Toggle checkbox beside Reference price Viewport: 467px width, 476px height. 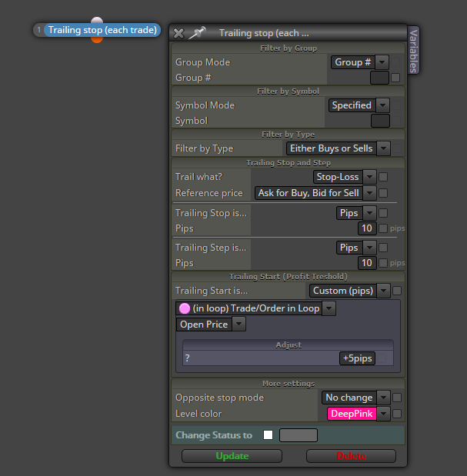383,193
